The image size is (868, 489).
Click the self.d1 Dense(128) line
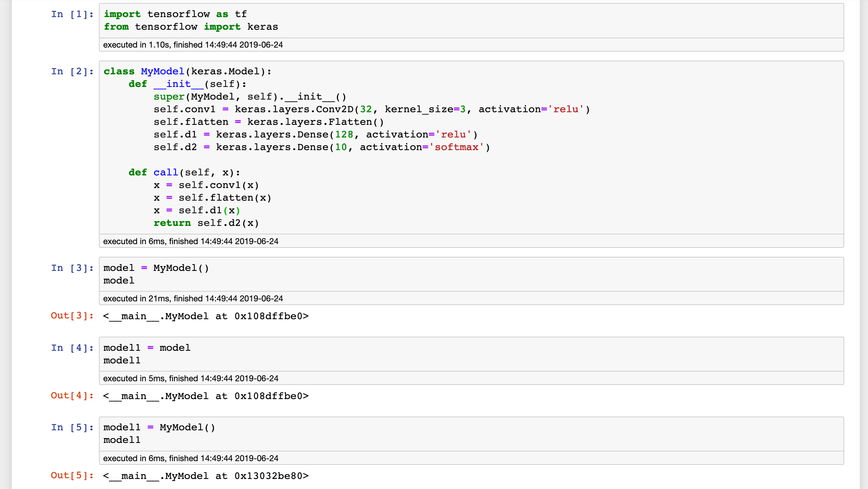pyautogui.click(x=316, y=135)
